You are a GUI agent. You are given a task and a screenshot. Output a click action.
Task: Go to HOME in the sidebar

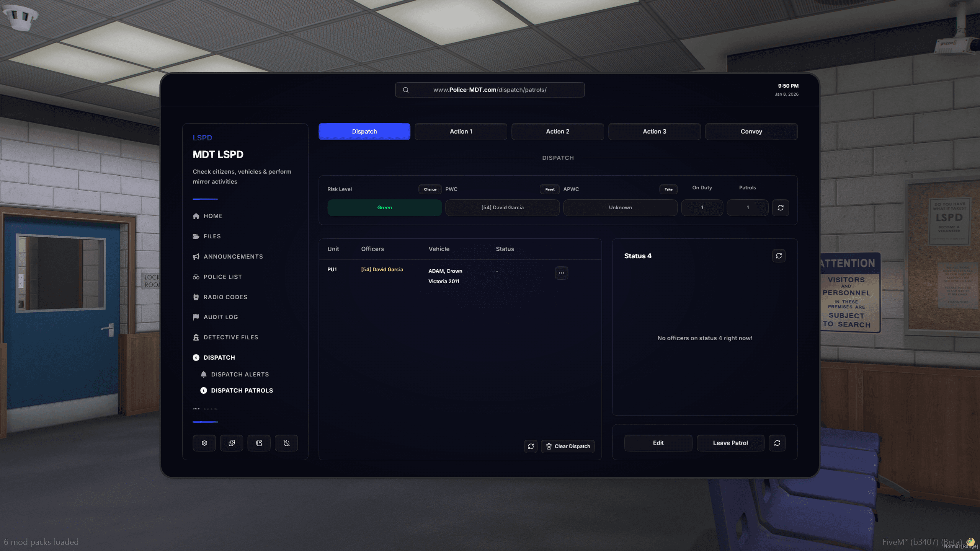pyautogui.click(x=207, y=216)
